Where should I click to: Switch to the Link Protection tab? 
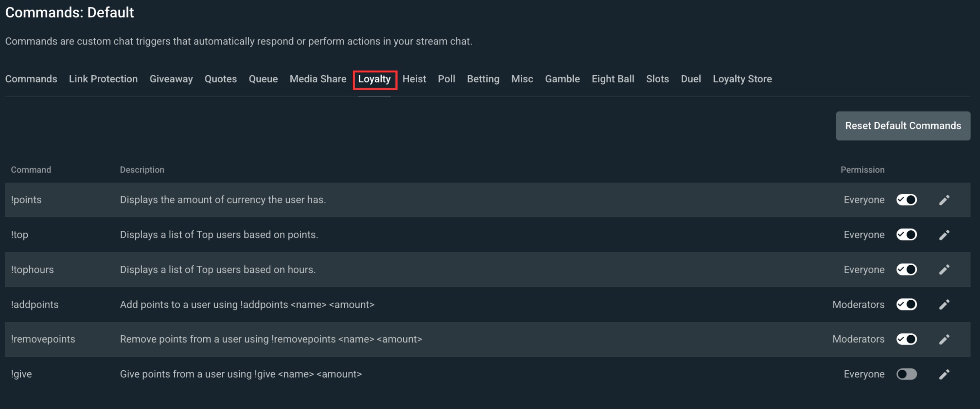(103, 79)
